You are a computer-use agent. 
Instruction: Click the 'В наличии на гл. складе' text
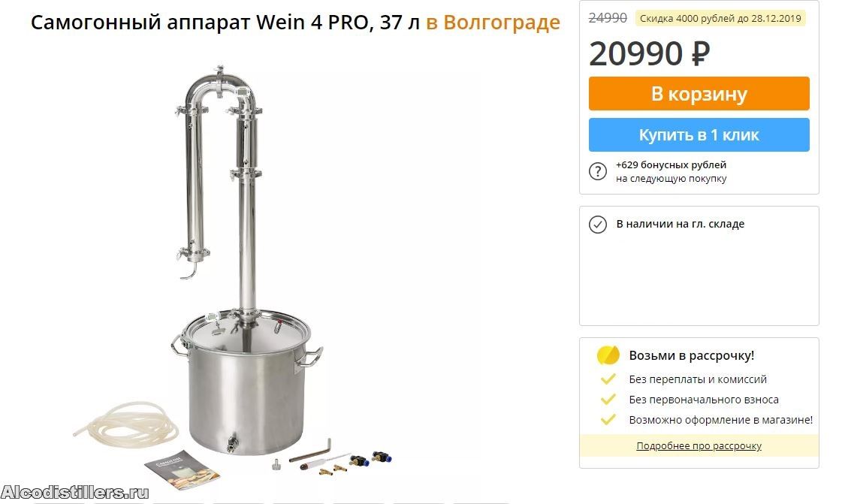tap(680, 224)
